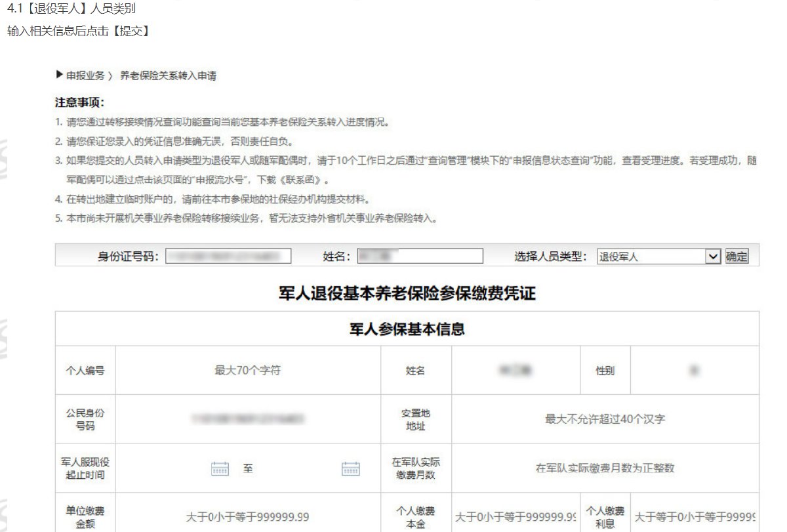Open the service end date calendar icon
This screenshot has height=532, width=787.
[351, 468]
